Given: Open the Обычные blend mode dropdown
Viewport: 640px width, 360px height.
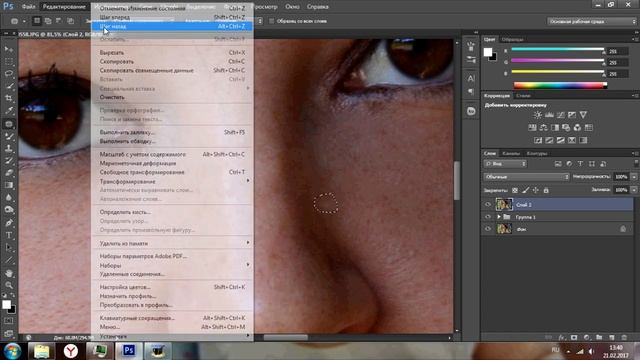Looking at the screenshot, I should (x=527, y=177).
